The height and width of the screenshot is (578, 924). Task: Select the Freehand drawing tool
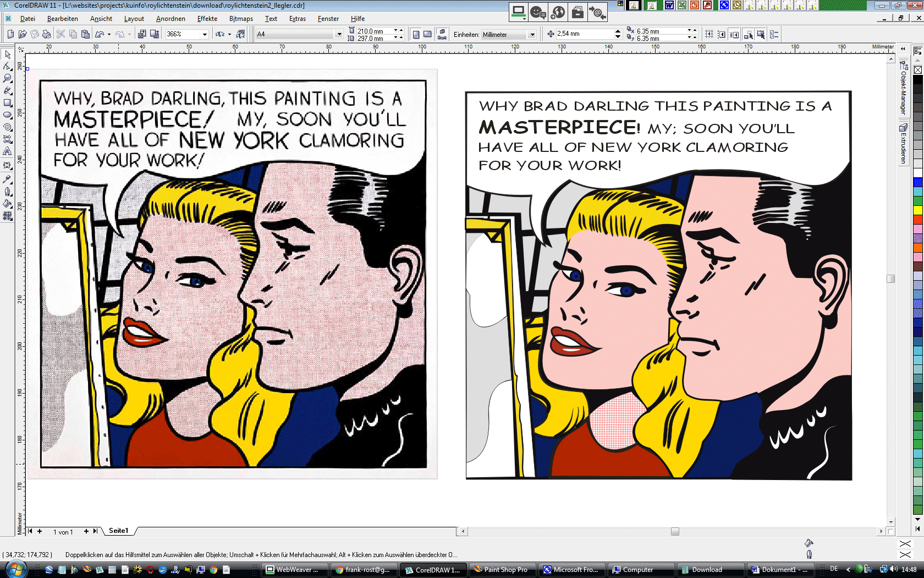point(8,91)
